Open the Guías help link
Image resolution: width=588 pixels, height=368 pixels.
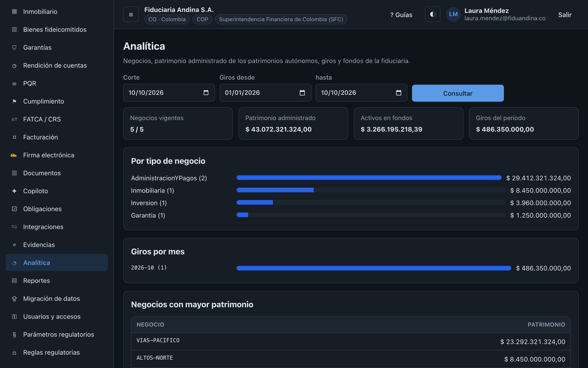pos(401,15)
